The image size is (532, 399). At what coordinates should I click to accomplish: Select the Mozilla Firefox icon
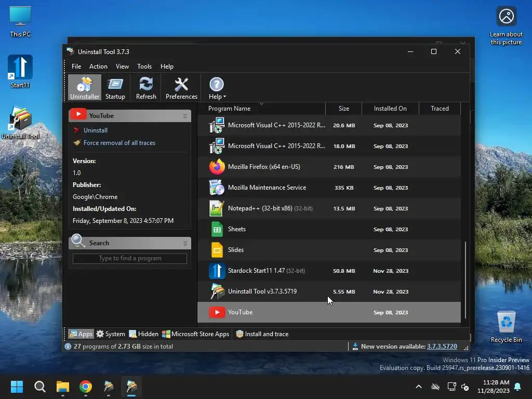pos(217,167)
